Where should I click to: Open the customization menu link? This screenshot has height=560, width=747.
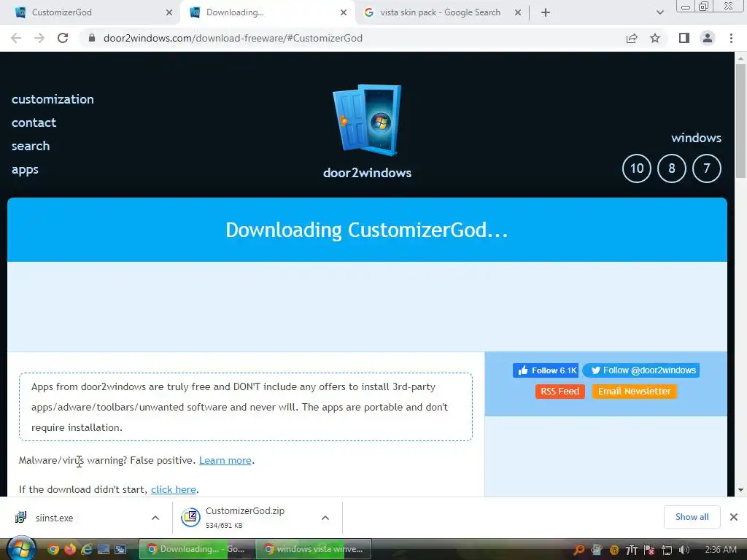pyautogui.click(x=53, y=99)
